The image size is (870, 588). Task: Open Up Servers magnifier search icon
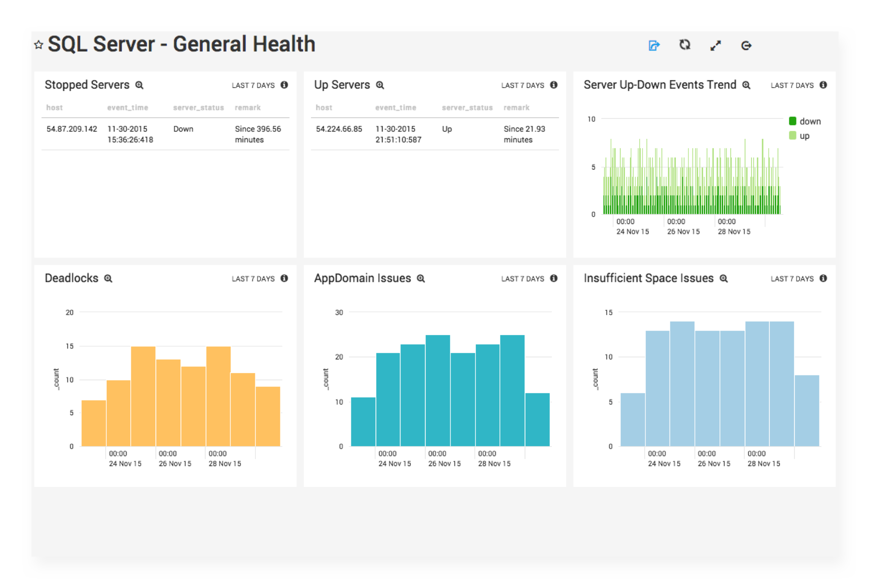pyautogui.click(x=380, y=85)
